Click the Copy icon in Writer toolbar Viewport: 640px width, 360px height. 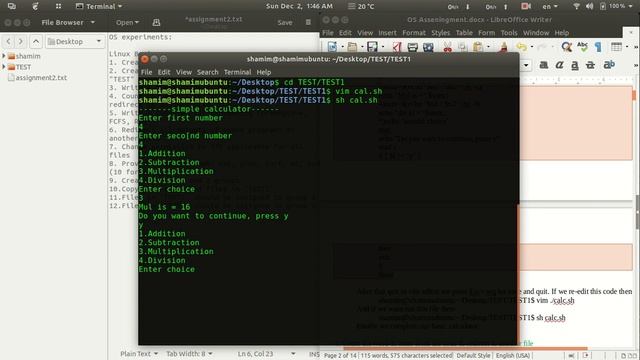[462, 47]
